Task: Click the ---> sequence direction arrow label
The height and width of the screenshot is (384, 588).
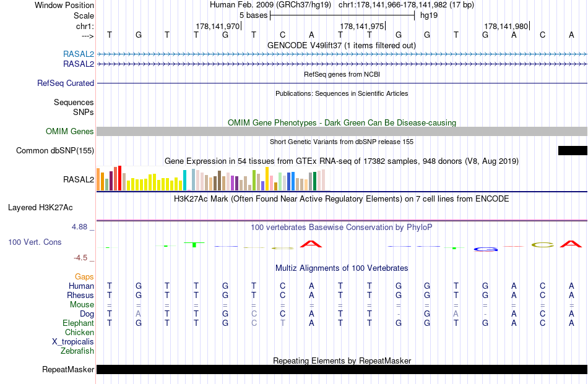Action: 87,36
